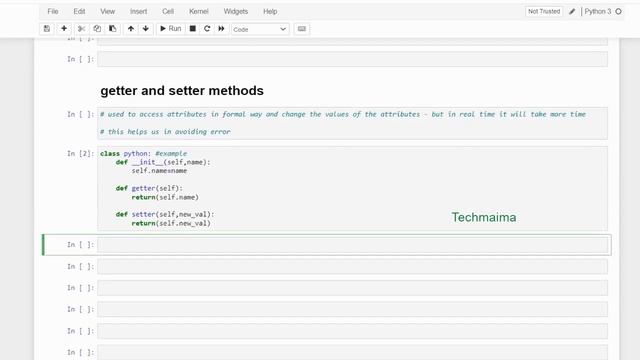Restart the kernel icon
Image resolution: width=640 pixels, height=360 pixels.
(207, 29)
